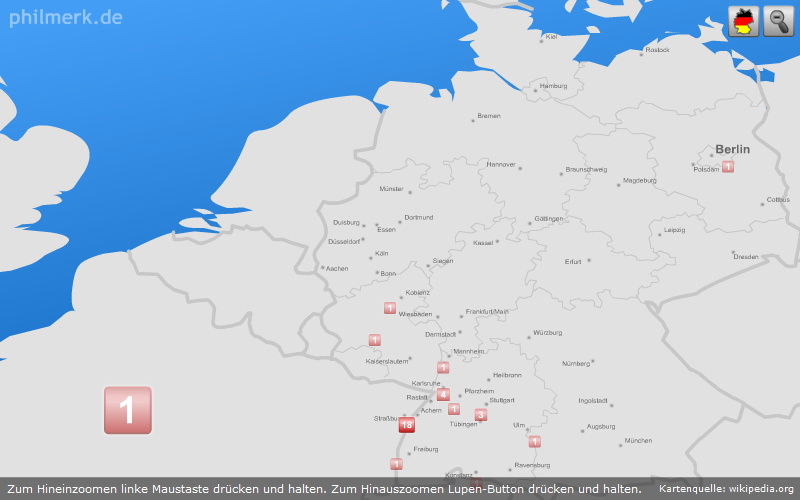Select the 1 marker near Berlin

(728, 166)
